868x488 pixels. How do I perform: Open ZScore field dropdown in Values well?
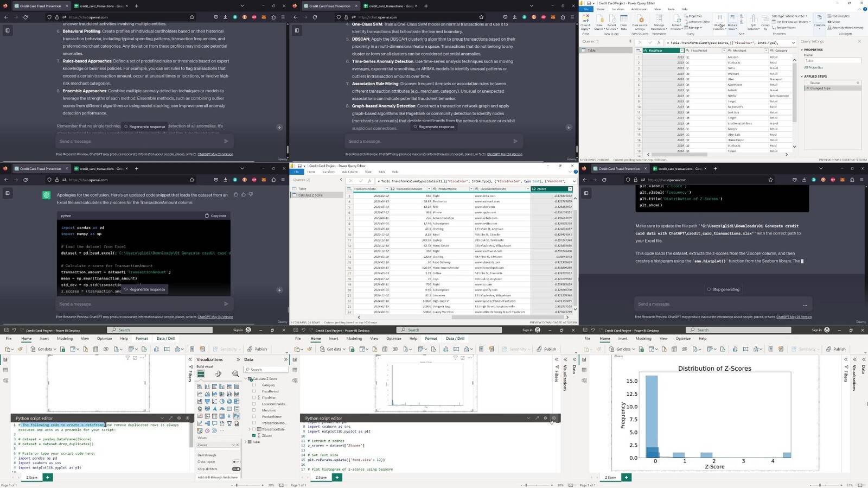(233, 445)
